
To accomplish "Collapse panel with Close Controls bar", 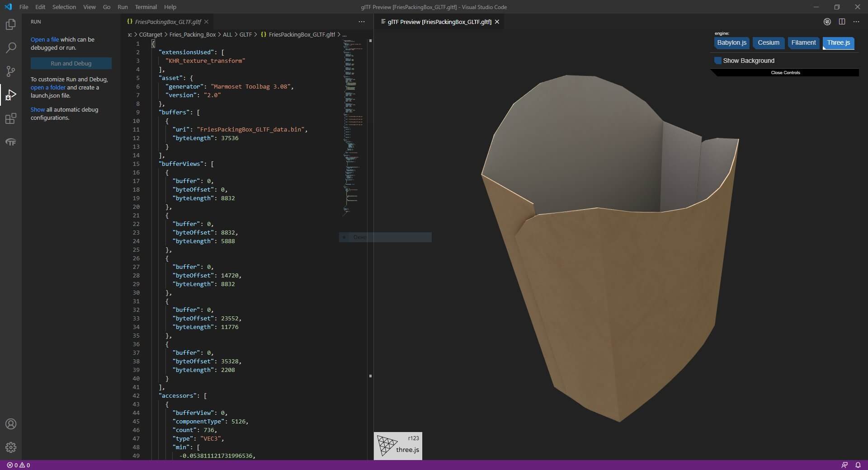I will [785, 73].
